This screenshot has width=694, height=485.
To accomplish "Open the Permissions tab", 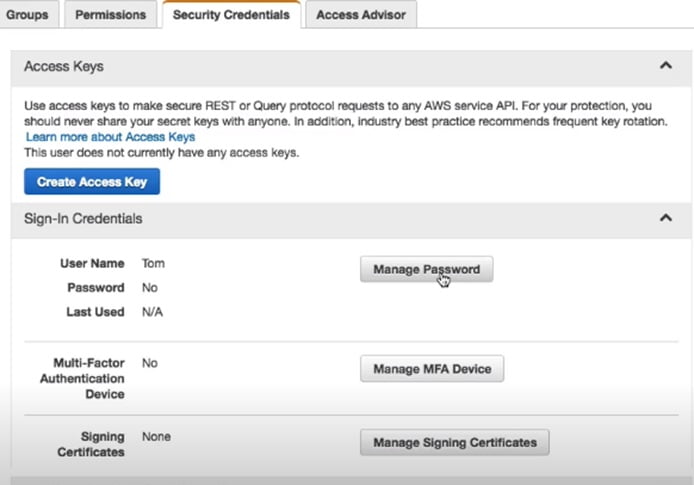I will tap(111, 15).
